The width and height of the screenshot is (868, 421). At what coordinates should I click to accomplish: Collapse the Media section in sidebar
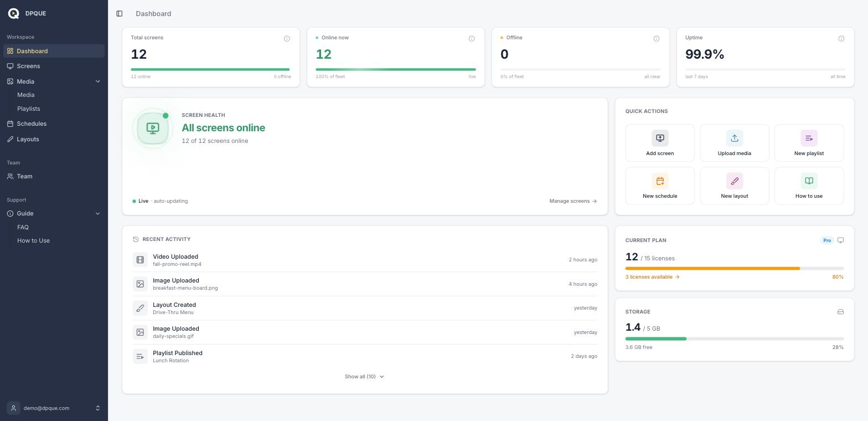[x=98, y=81]
